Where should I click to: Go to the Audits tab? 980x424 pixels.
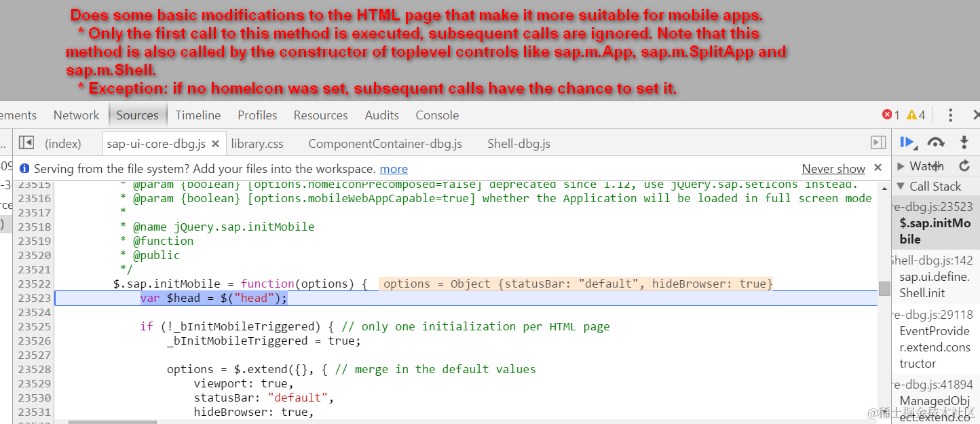(382, 115)
